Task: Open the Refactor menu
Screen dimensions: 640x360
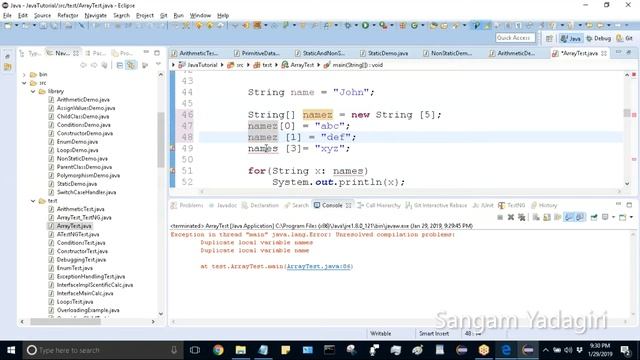Action: (68, 16)
